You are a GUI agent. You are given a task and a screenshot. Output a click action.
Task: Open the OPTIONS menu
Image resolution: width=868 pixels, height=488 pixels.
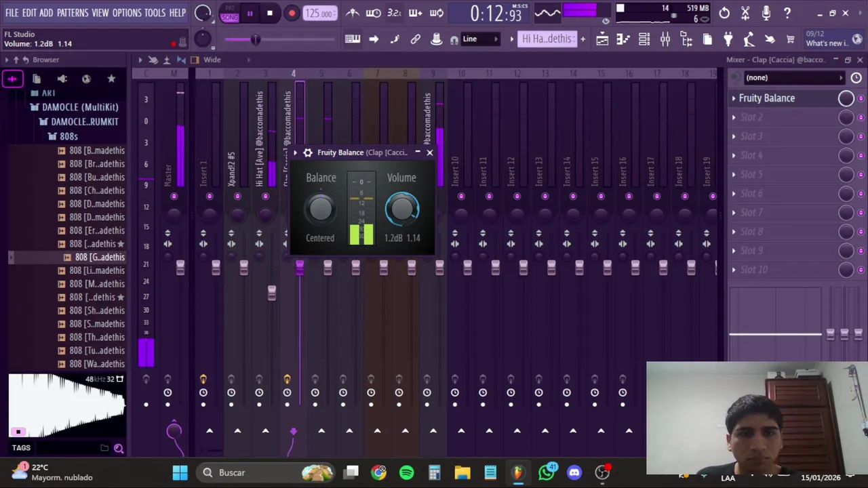coord(127,13)
